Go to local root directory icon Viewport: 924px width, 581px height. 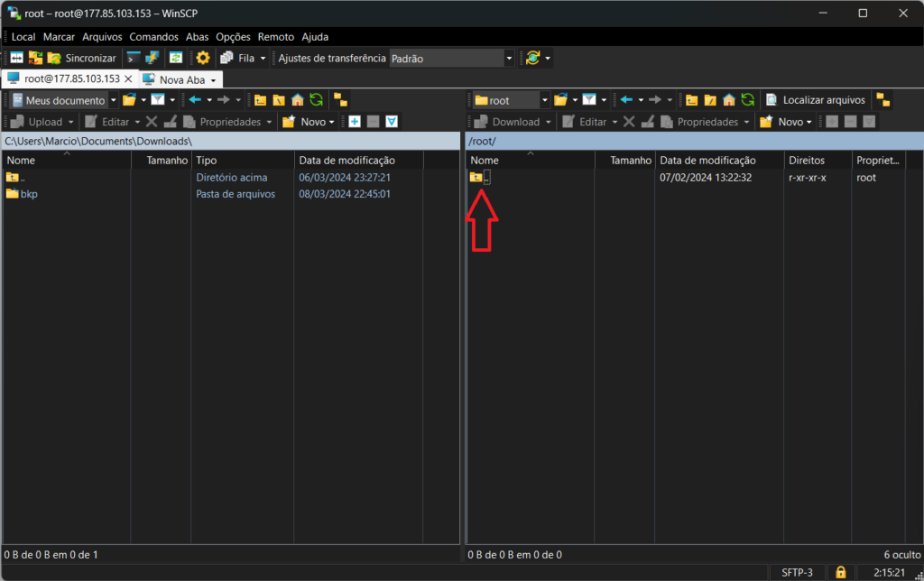pyautogui.click(x=279, y=100)
